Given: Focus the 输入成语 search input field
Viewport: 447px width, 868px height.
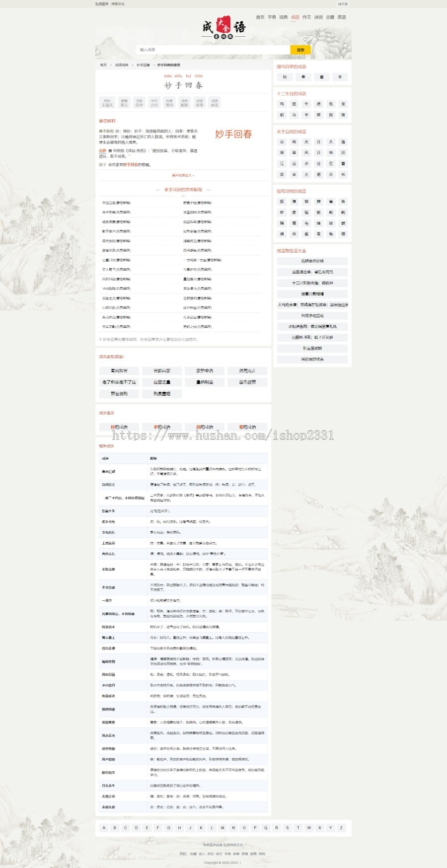Looking at the screenshot, I should coord(213,50).
